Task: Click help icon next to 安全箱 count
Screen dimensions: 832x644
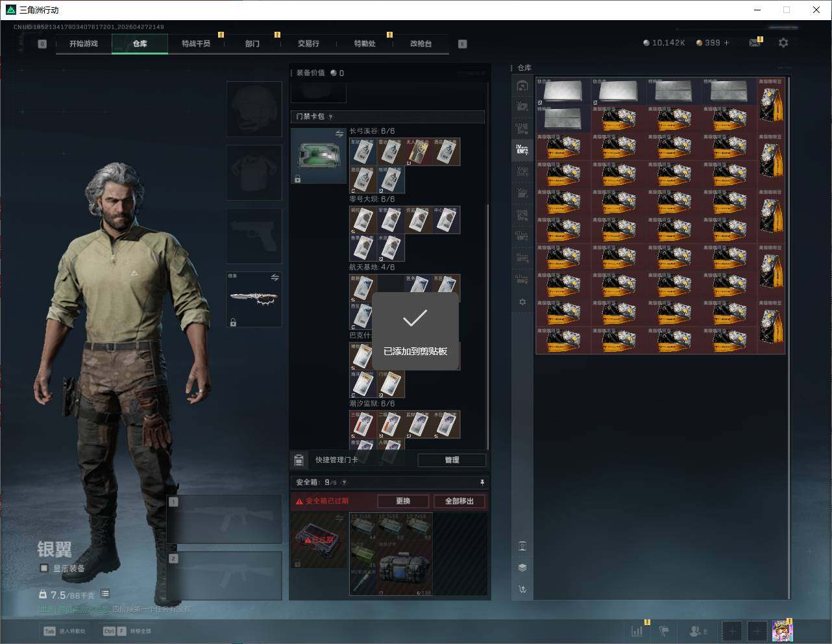Action: tap(344, 482)
